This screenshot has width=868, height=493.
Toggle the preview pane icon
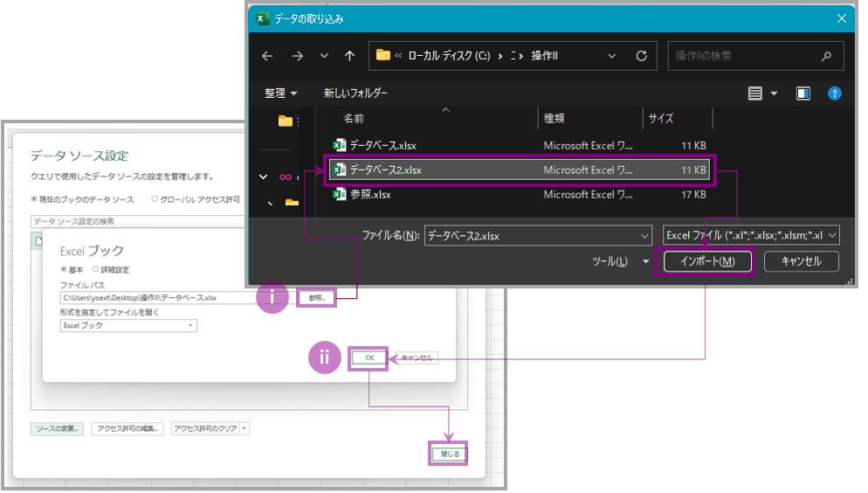pyautogui.click(x=803, y=94)
